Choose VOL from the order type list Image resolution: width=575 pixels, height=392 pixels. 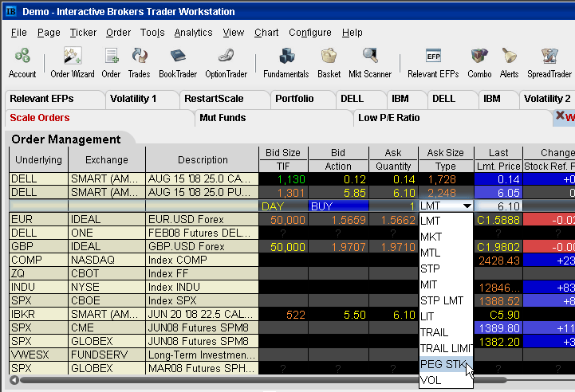click(446, 380)
